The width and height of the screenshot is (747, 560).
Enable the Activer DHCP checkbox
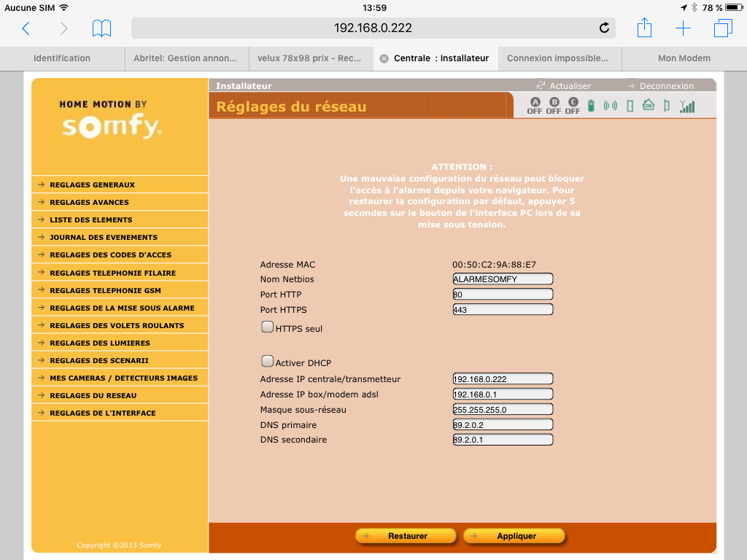[x=267, y=361]
